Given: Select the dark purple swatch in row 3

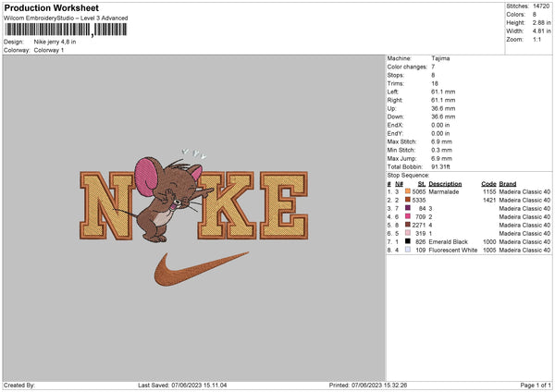Looking at the screenshot, I should [x=408, y=208].
